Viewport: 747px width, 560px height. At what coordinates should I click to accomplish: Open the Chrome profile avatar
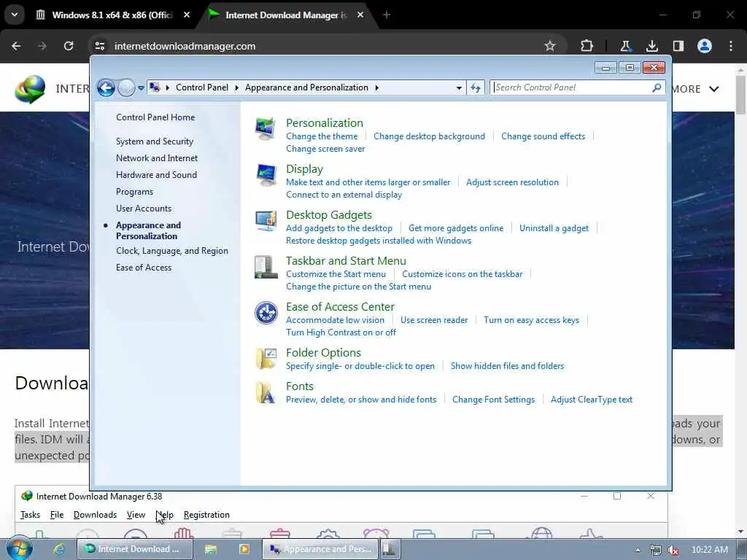click(704, 46)
